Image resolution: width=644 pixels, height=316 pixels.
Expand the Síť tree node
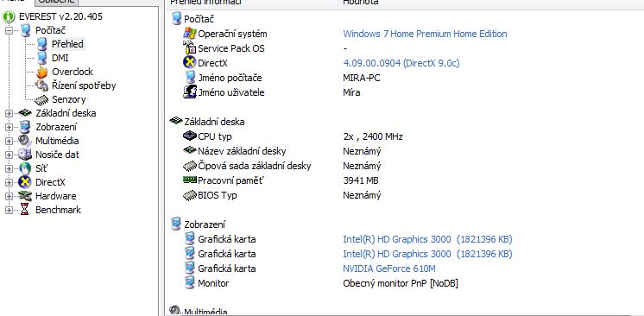9,169
